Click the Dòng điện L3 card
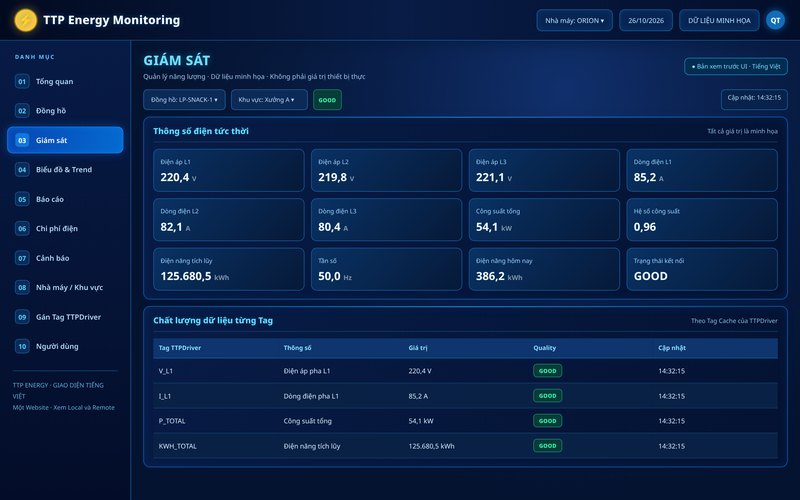 point(386,220)
